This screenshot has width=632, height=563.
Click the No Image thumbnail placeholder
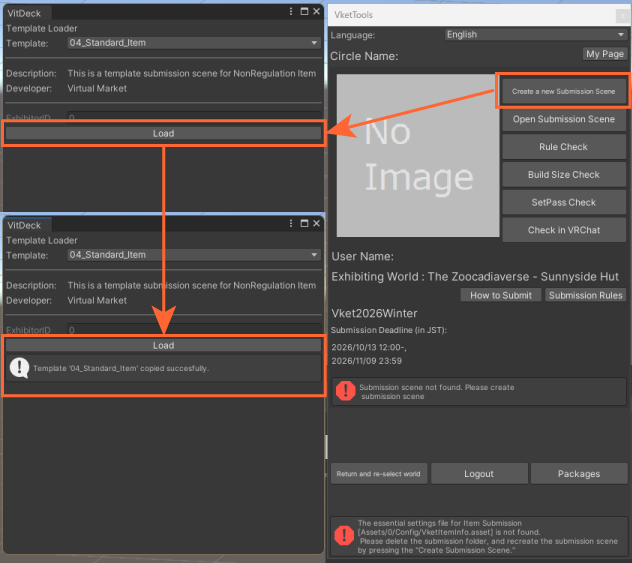(x=418, y=156)
